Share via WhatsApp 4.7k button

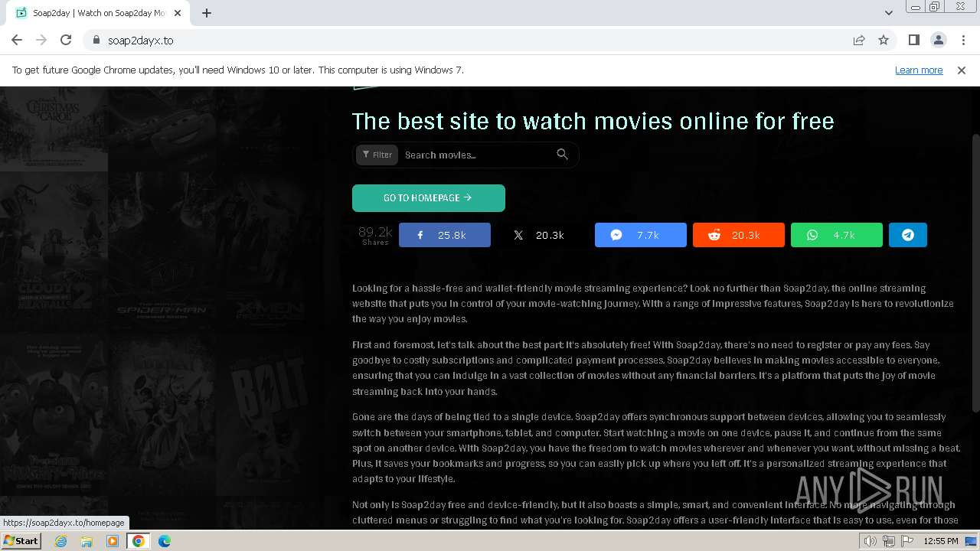837,235
